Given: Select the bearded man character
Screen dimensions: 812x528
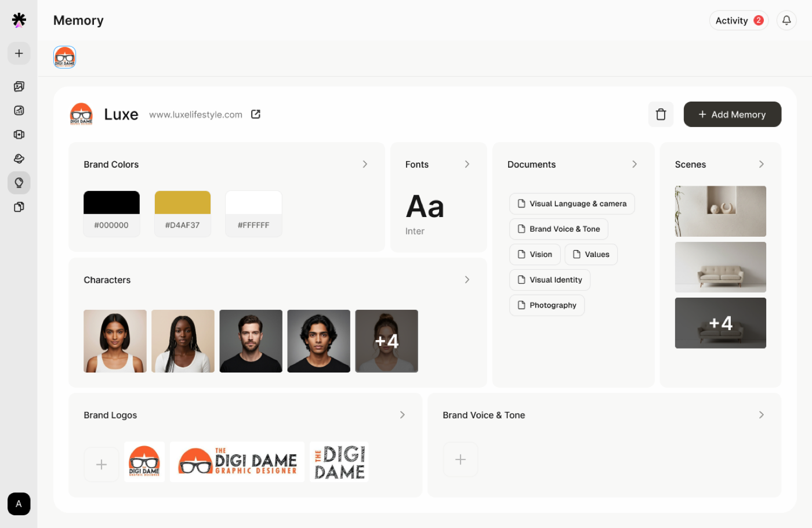Looking at the screenshot, I should [x=251, y=341].
